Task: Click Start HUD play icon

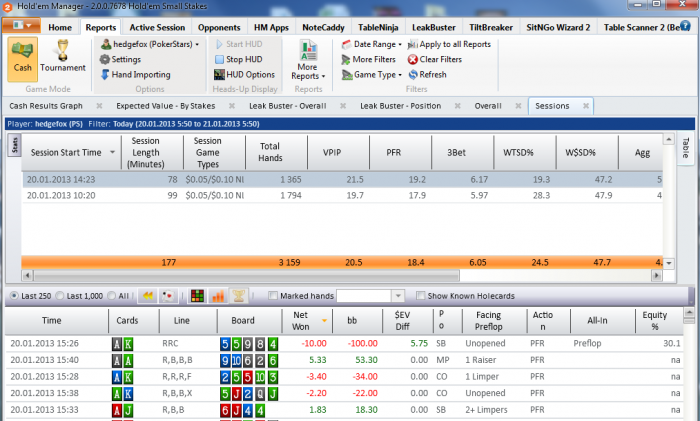Action: click(219, 44)
